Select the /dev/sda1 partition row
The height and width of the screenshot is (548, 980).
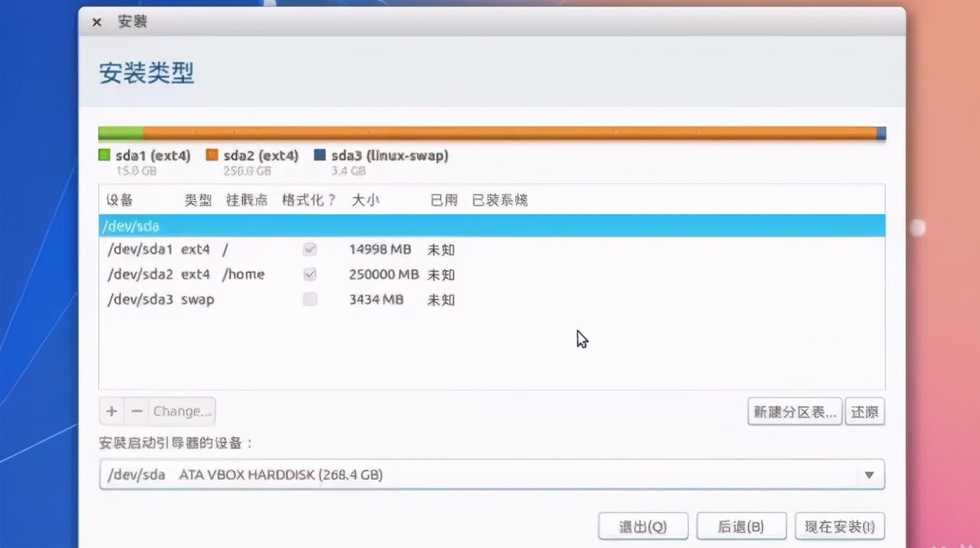(492, 249)
